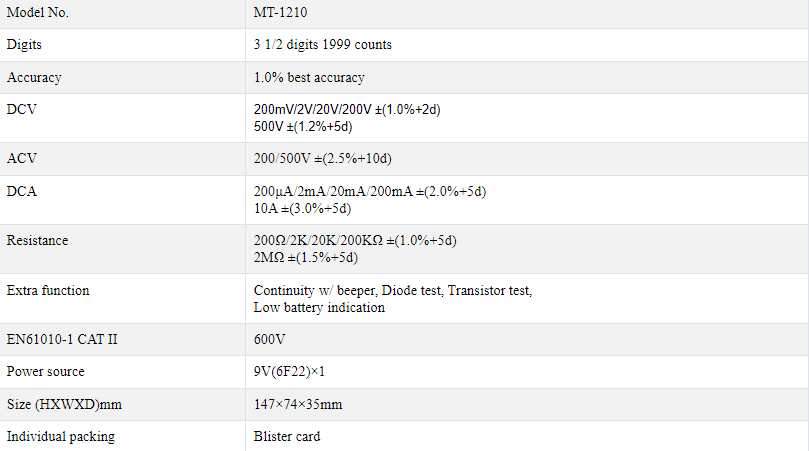Viewport: 809px width, 451px height.
Task: Select the Low battery indication text
Action: coord(319,308)
